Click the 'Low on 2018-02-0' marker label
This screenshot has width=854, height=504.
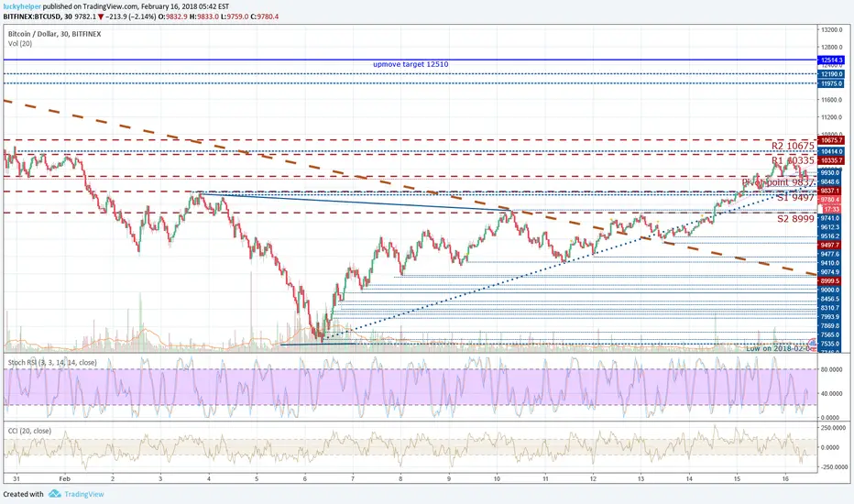[x=778, y=349]
